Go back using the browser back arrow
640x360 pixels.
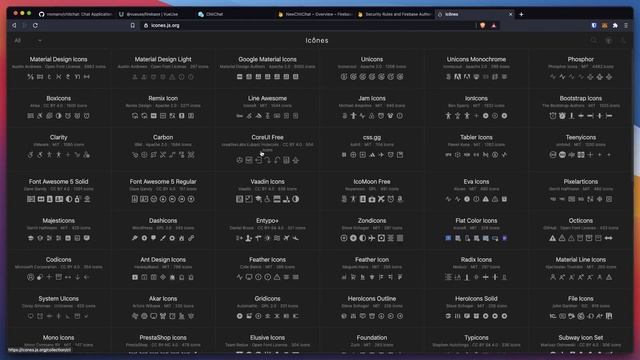click(x=14, y=25)
